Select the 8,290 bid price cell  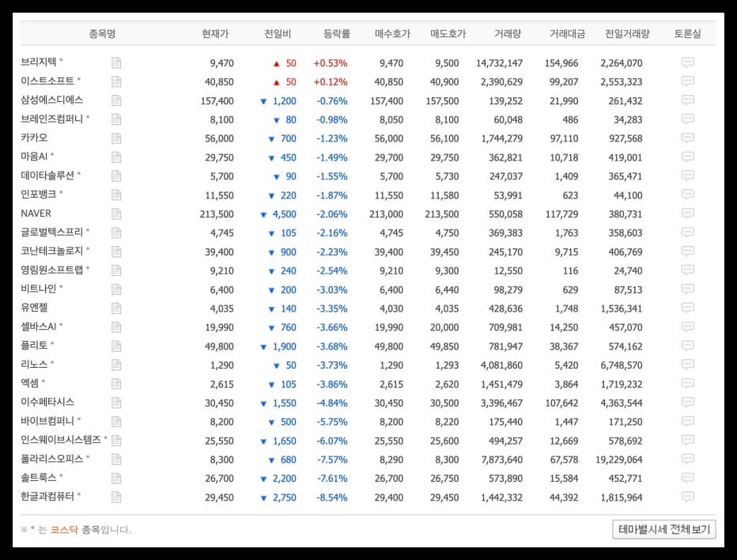coord(391,460)
